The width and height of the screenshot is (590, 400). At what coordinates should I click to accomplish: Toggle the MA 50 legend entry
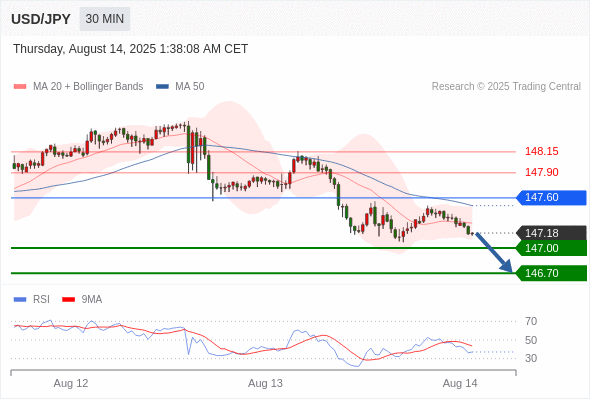(x=180, y=87)
